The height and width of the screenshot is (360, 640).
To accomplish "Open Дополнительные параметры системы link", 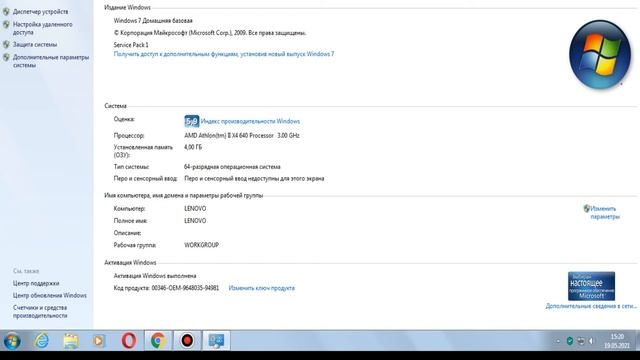I will (51, 61).
